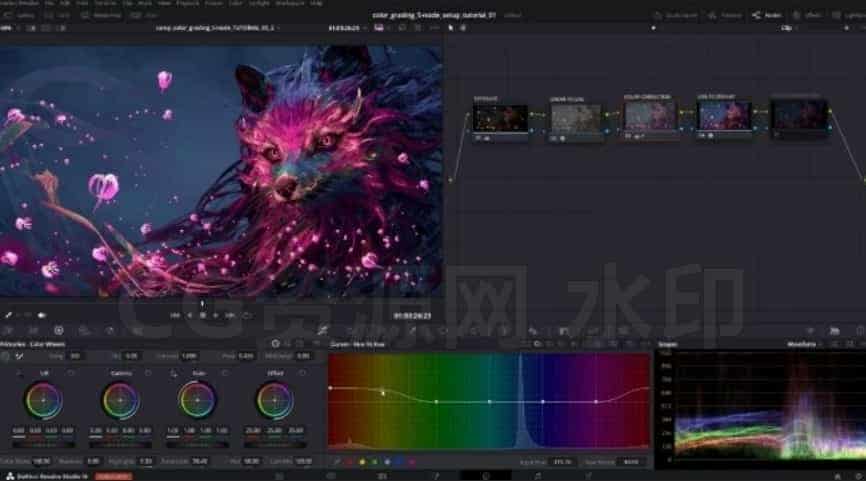Switch to the Cut page icon
The image size is (866, 481).
(x=331, y=475)
